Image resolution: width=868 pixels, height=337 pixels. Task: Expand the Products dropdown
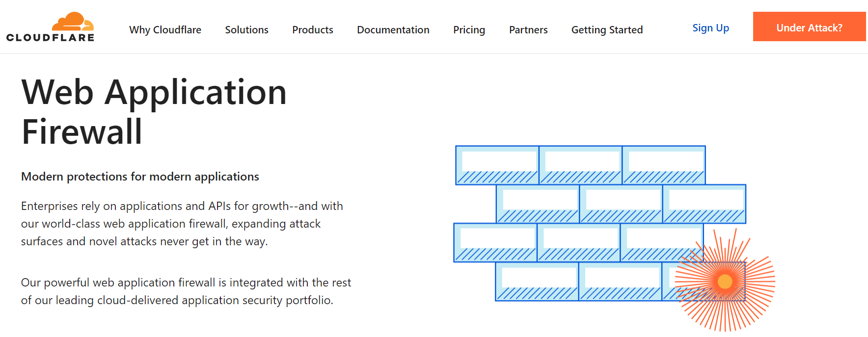point(312,30)
